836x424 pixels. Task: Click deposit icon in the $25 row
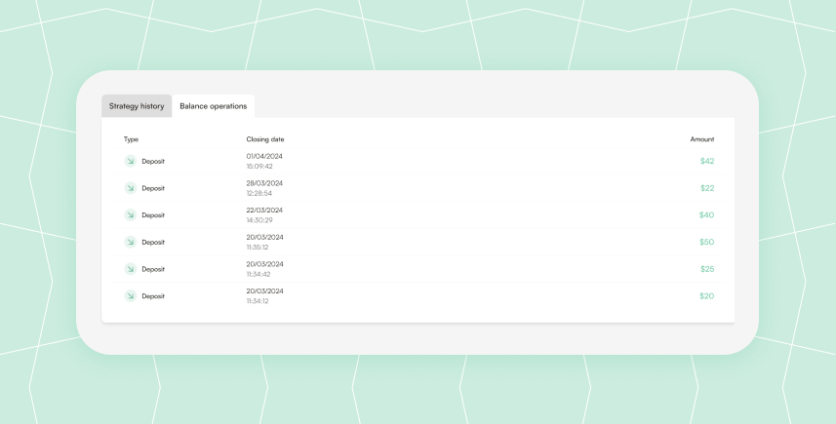tap(130, 269)
